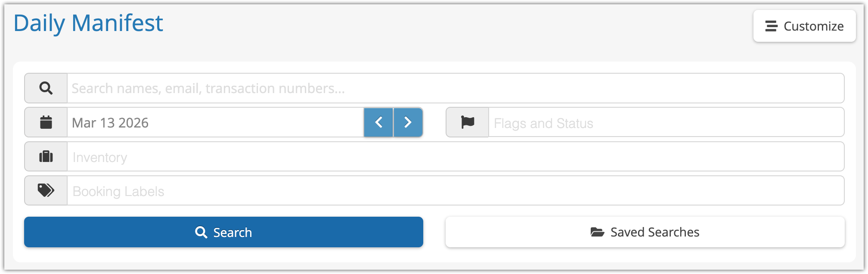868x274 pixels.
Task: Advance to the next day with the right chevron
Action: click(x=408, y=122)
